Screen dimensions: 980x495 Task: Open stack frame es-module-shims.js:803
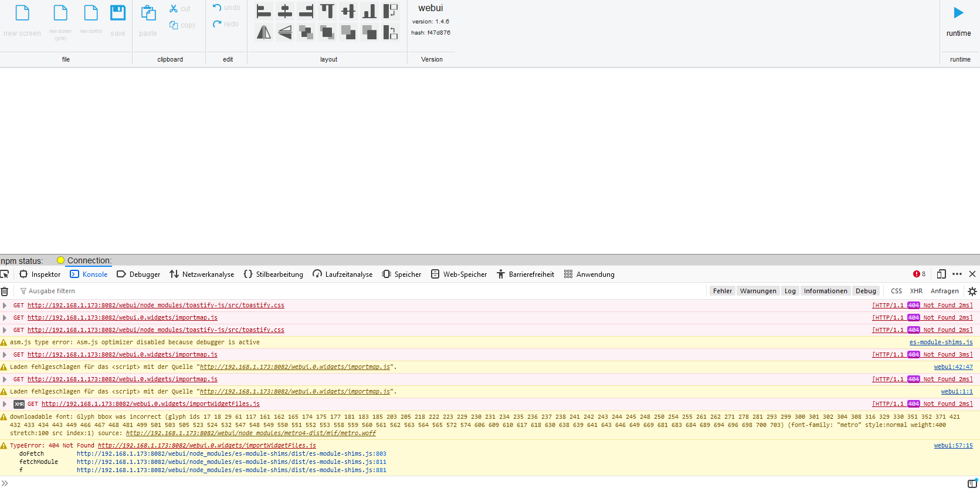[232, 454]
